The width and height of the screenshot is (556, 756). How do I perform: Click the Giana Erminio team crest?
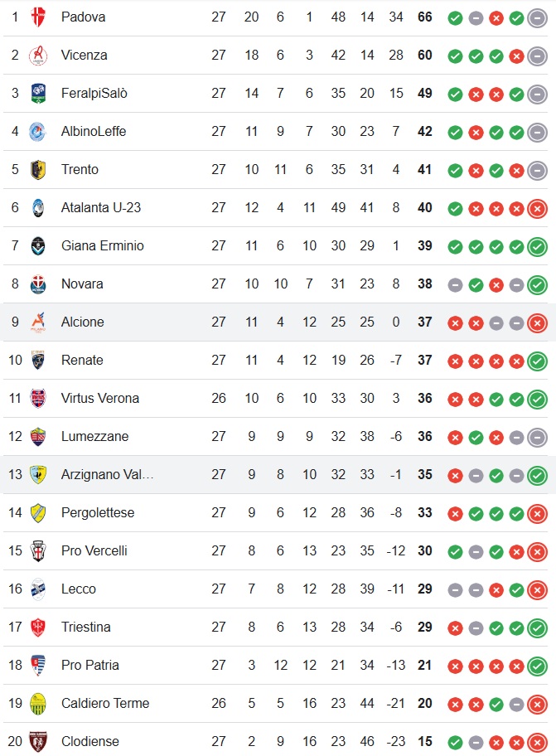click(38, 246)
